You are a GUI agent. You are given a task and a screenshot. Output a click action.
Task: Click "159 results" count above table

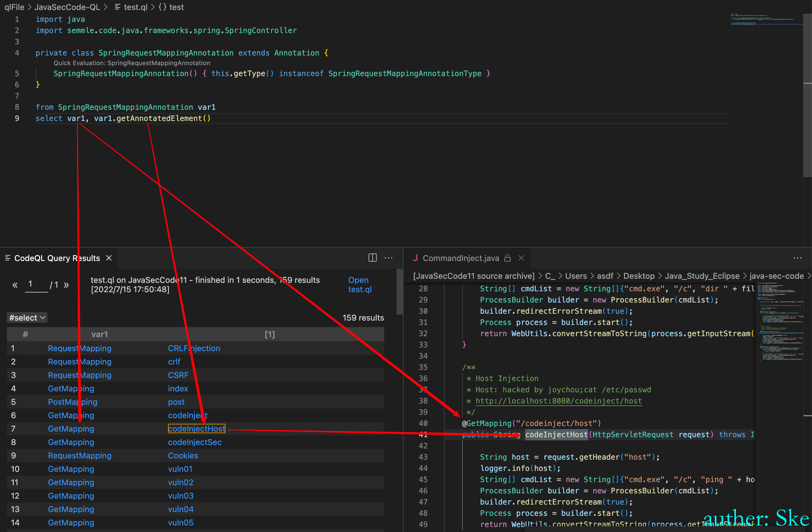(x=363, y=318)
